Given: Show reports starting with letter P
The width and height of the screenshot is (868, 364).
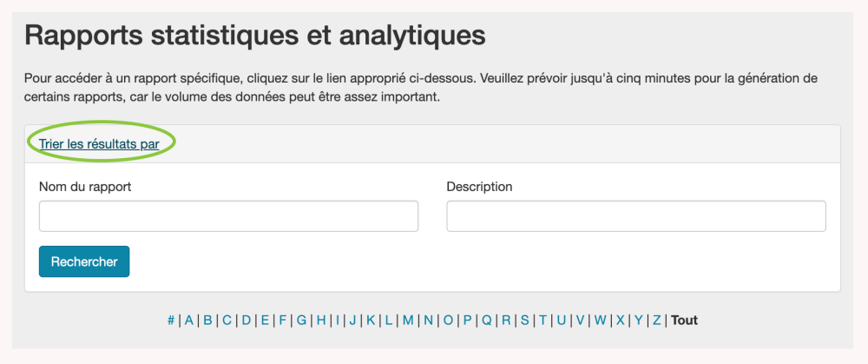Looking at the screenshot, I should pyautogui.click(x=467, y=320).
